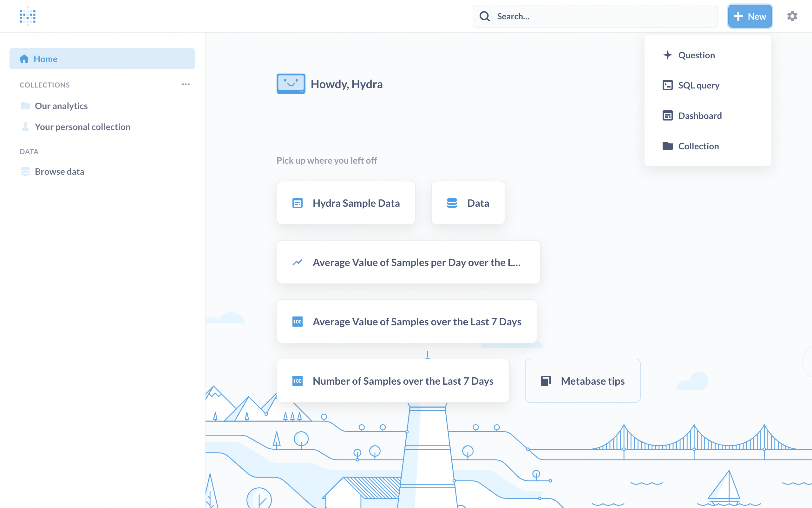Open the Hydra Sample Data dashboard card
The width and height of the screenshot is (812, 508).
pos(346,203)
